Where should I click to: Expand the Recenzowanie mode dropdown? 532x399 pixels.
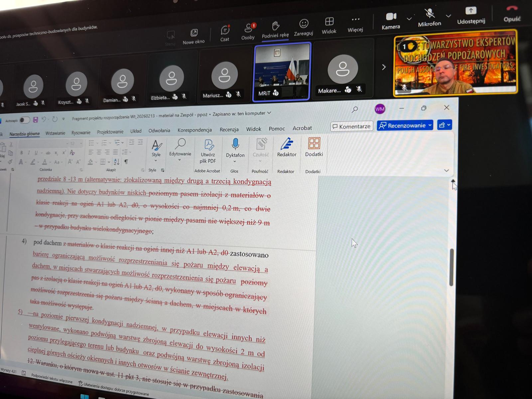tap(430, 125)
